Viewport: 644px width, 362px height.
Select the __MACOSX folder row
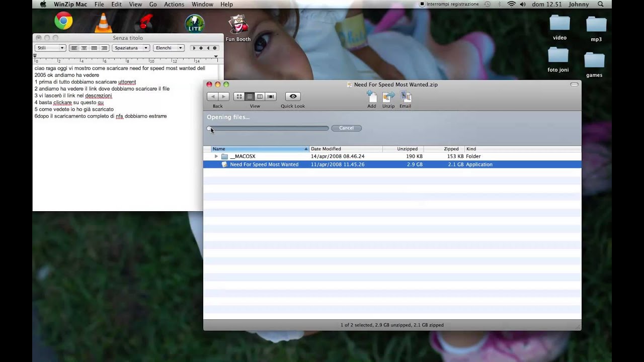coord(392,156)
